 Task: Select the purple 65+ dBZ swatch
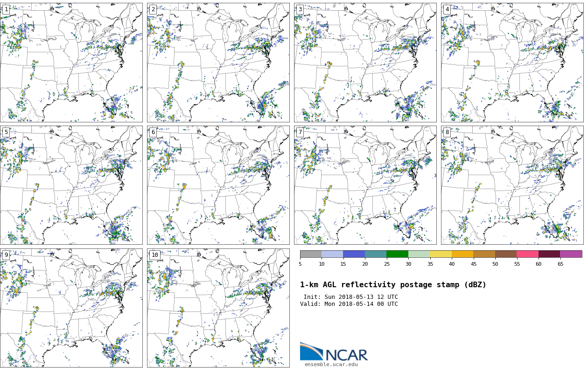click(x=571, y=254)
